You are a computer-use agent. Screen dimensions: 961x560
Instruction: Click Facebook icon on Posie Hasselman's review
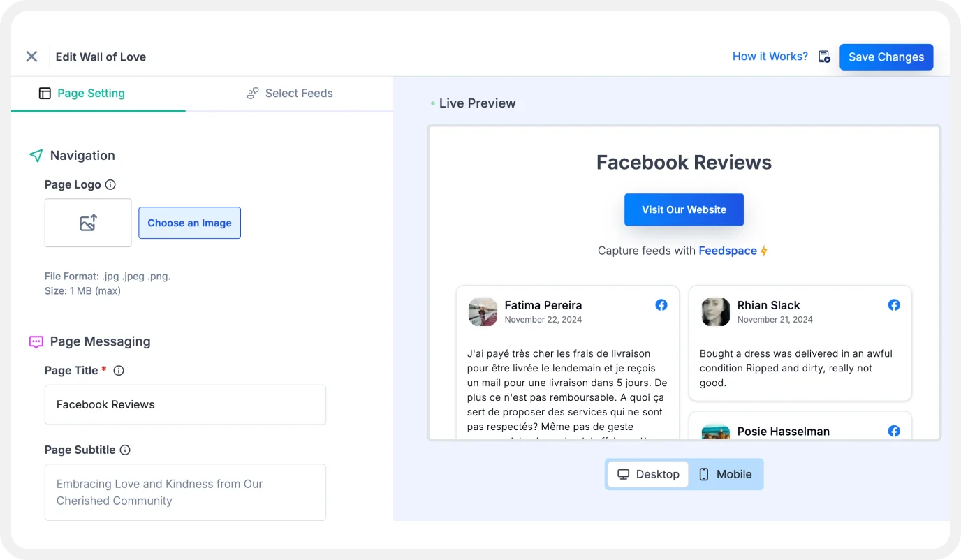(893, 431)
